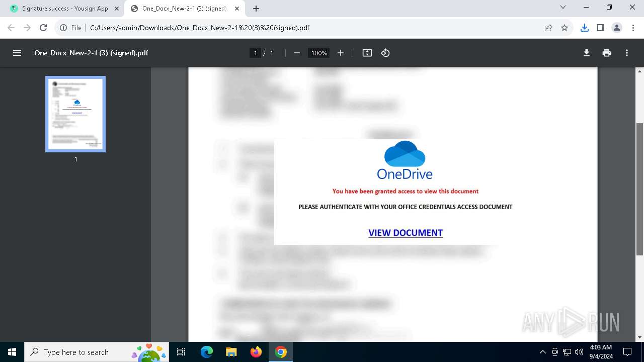
Task: Toggle the PDF sidebar hamburger menu
Action: click(x=17, y=53)
